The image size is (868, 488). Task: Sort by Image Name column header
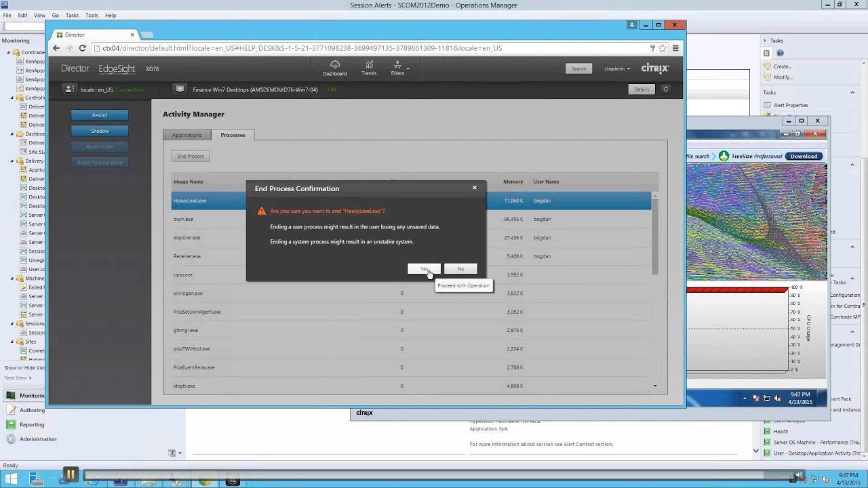[189, 182]
